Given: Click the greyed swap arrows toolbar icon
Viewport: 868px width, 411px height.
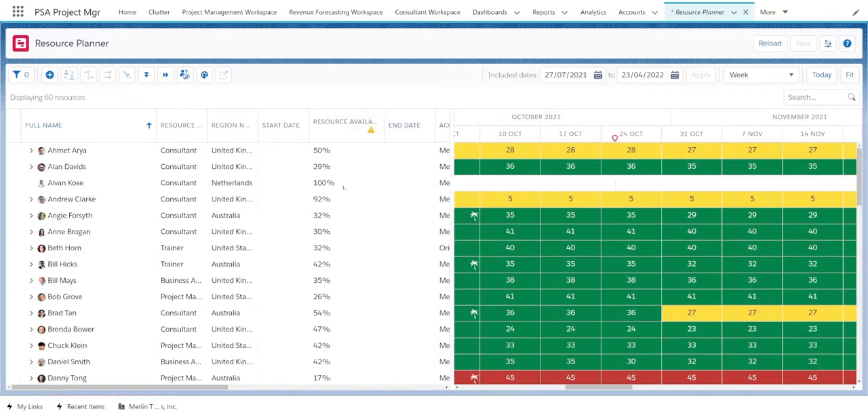Looking at the screenshot, I should [x=107, y=75].
